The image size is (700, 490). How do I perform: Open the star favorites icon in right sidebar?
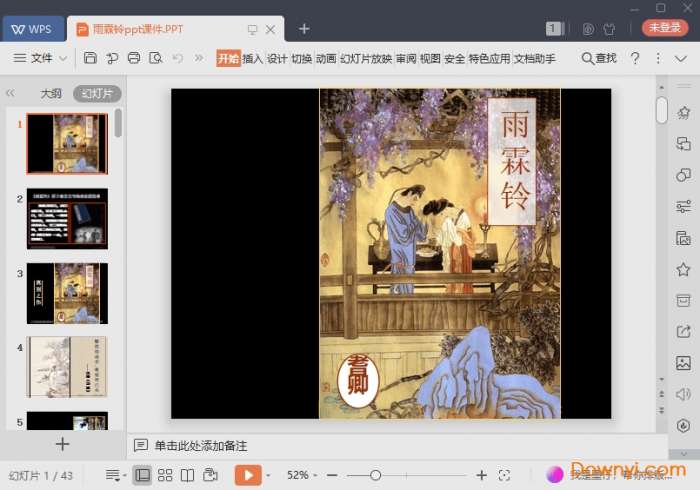(683, 269)
